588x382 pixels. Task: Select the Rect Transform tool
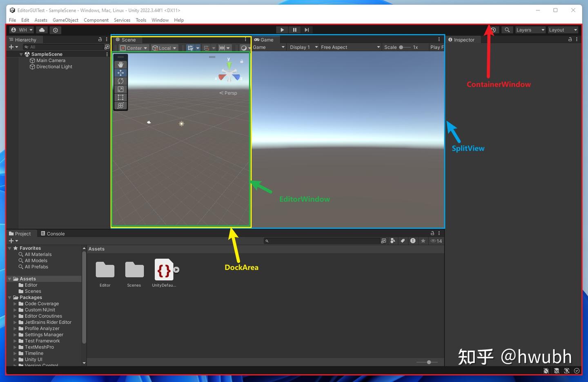[120, 97]
